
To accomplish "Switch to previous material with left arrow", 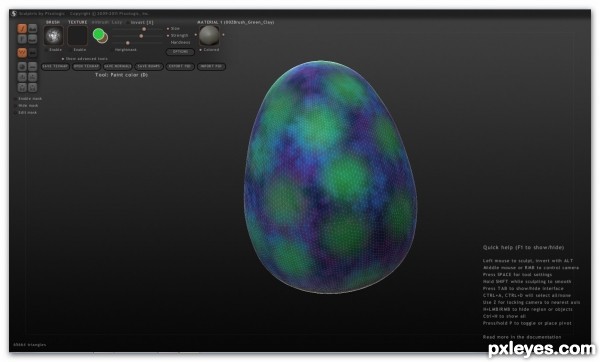I will coord(196,35).
